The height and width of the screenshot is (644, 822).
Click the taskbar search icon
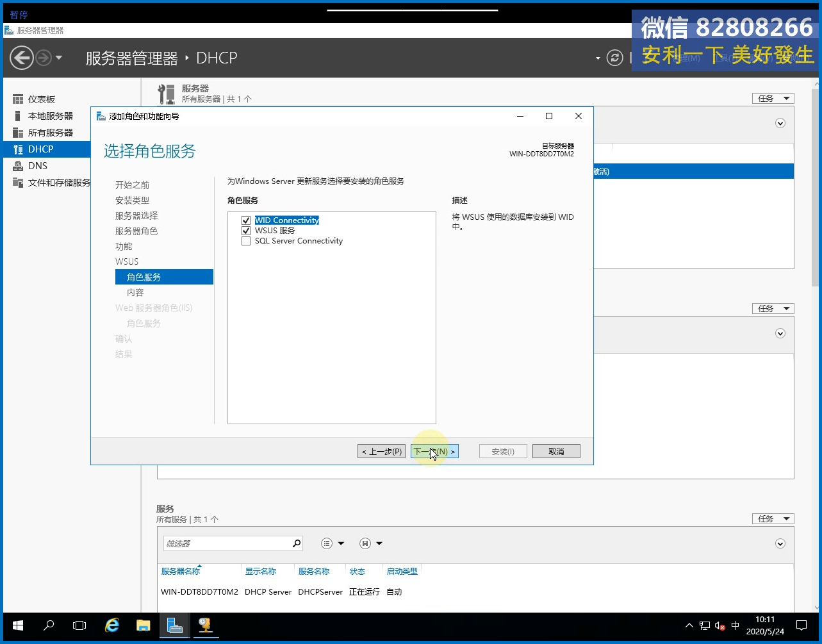(49, 625)
